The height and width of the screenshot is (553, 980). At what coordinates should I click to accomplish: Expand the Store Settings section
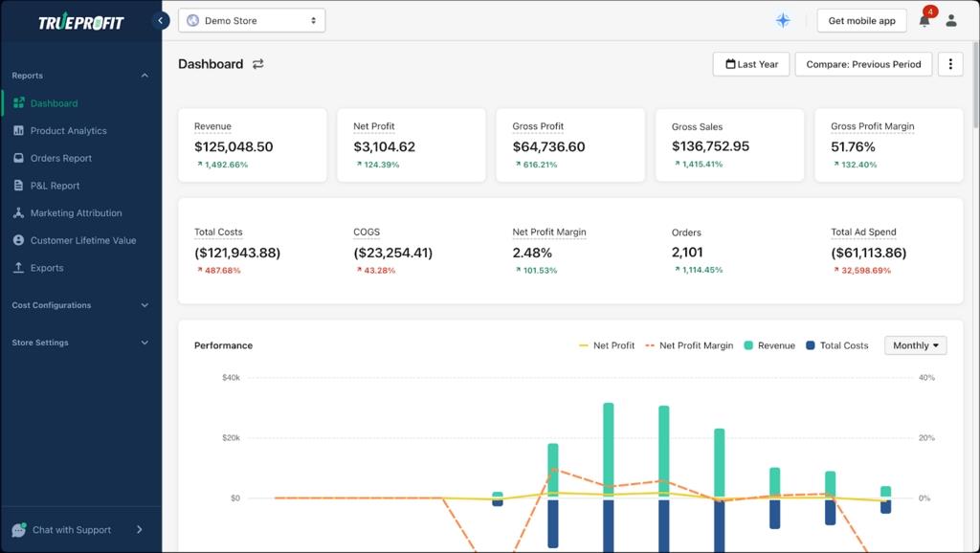pos(80,343)
